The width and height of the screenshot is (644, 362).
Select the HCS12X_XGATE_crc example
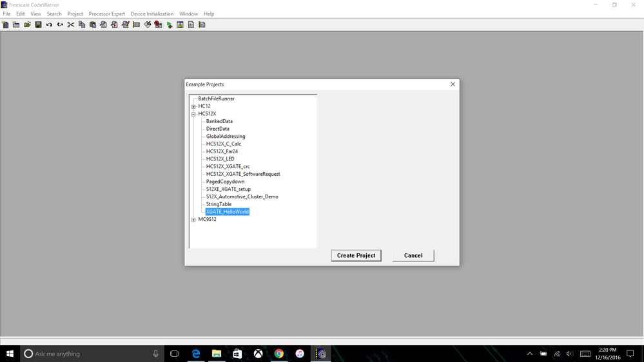[228, 166]
